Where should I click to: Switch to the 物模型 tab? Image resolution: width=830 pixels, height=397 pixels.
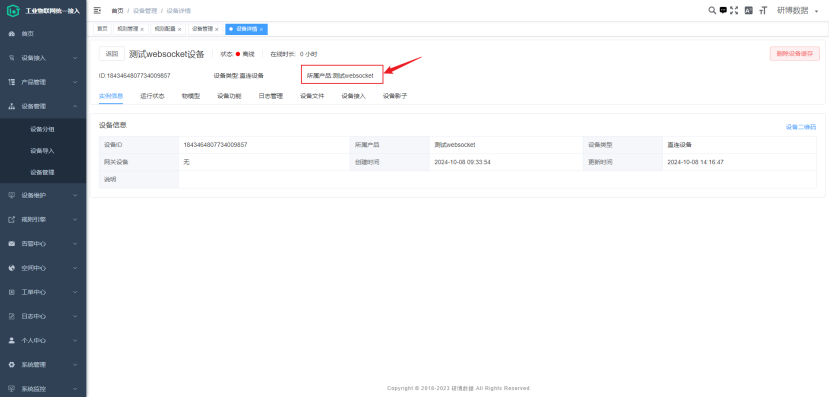[191, 96]
